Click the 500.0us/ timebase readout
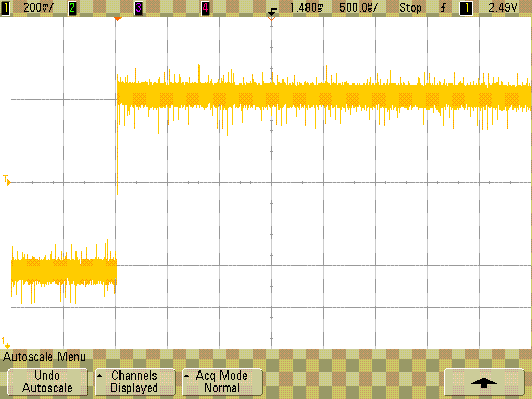 358,8
